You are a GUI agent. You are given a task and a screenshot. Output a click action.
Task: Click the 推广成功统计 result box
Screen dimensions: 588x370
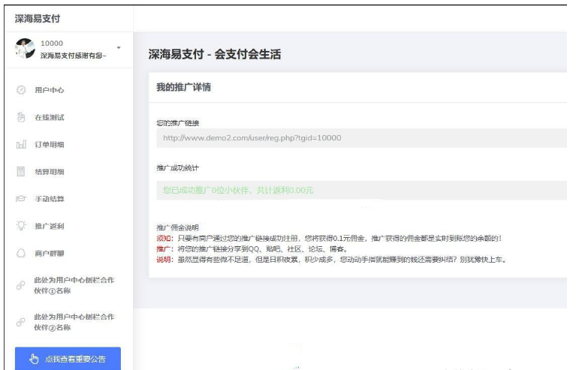[x=360, y=191]
